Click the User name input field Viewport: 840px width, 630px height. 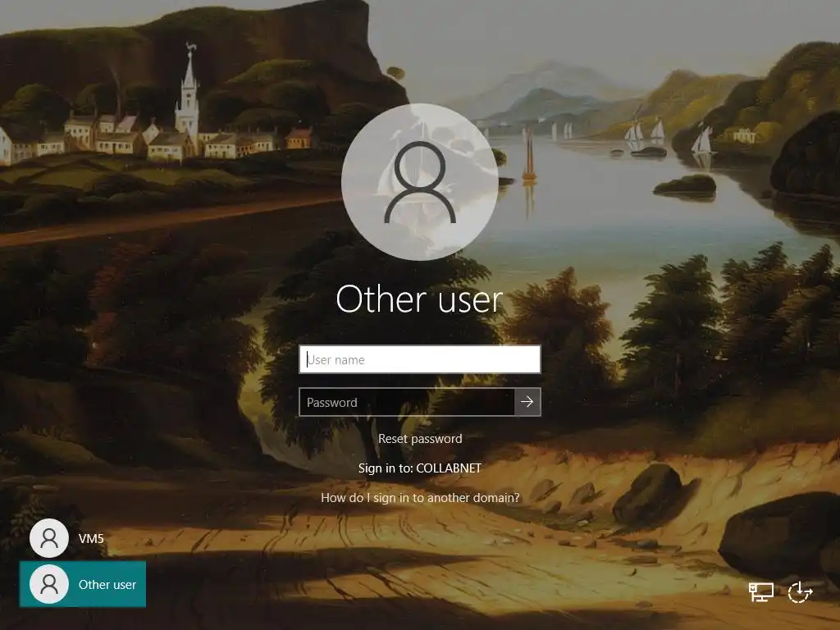(x=419, y=359)
